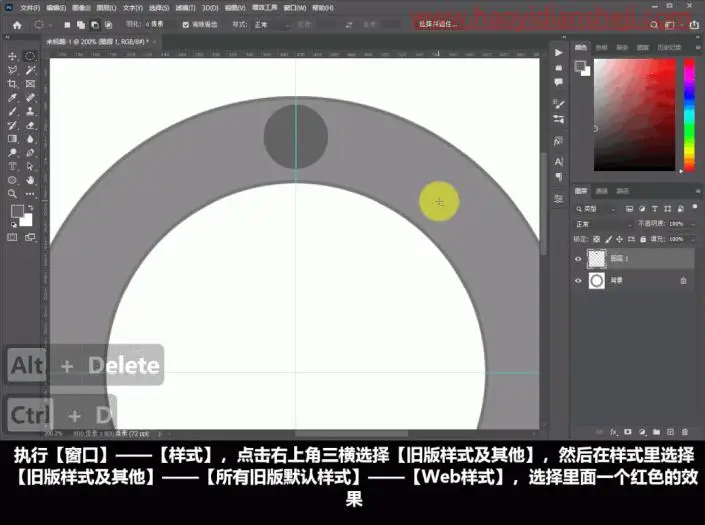Select the Elliptical Marquee tool
Viewport: 705px width, 525px height.
[30, 56]
